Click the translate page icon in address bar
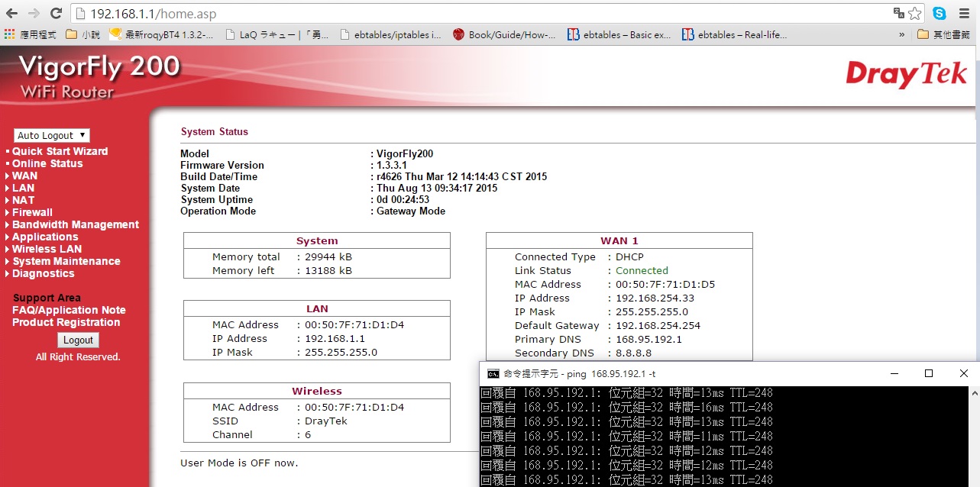The height and width of the screenshot is (487, 980). click(899, 13)
